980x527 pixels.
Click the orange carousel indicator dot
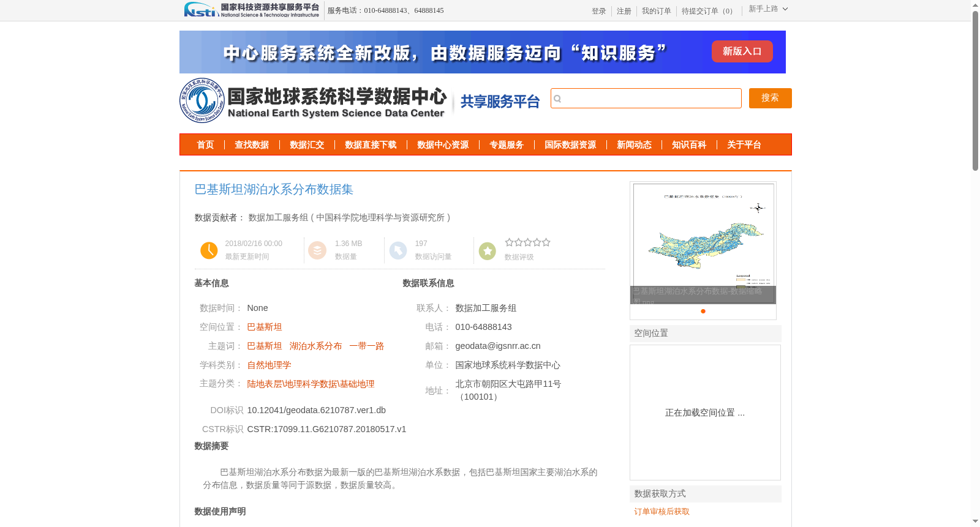703,311
